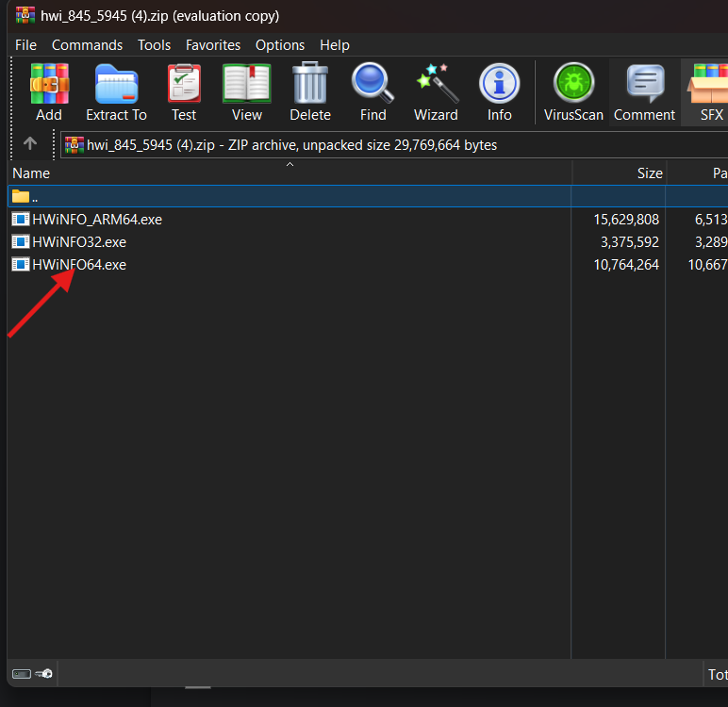Select the HWiNFO_ARM64.exe file
This screenshot has height=707, width=728.
pos(97,220)
